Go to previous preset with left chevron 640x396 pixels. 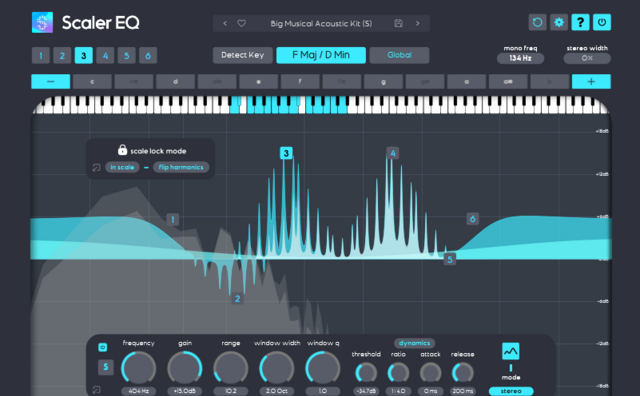225,23
